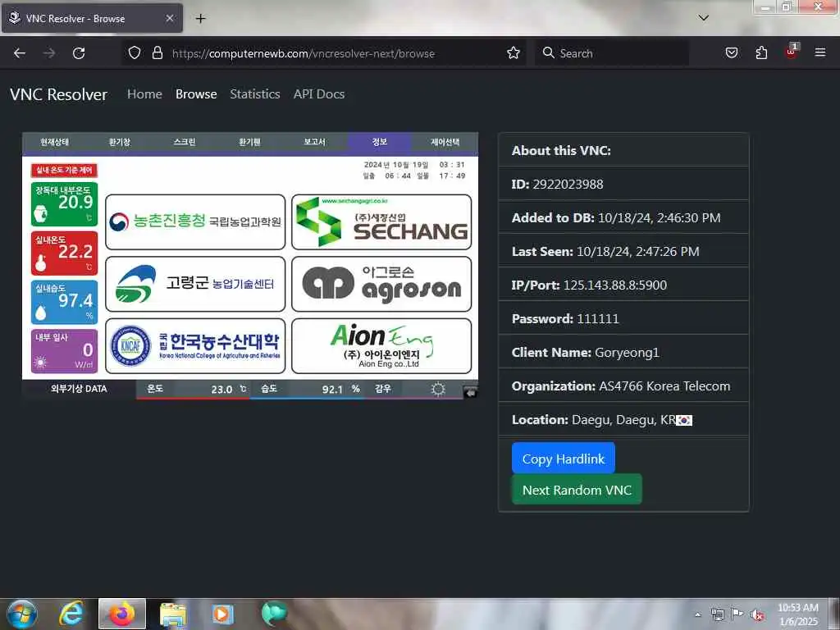Open the Statistics nav link
The height and width of the screenshot is (630, 840).
(255, 94)
